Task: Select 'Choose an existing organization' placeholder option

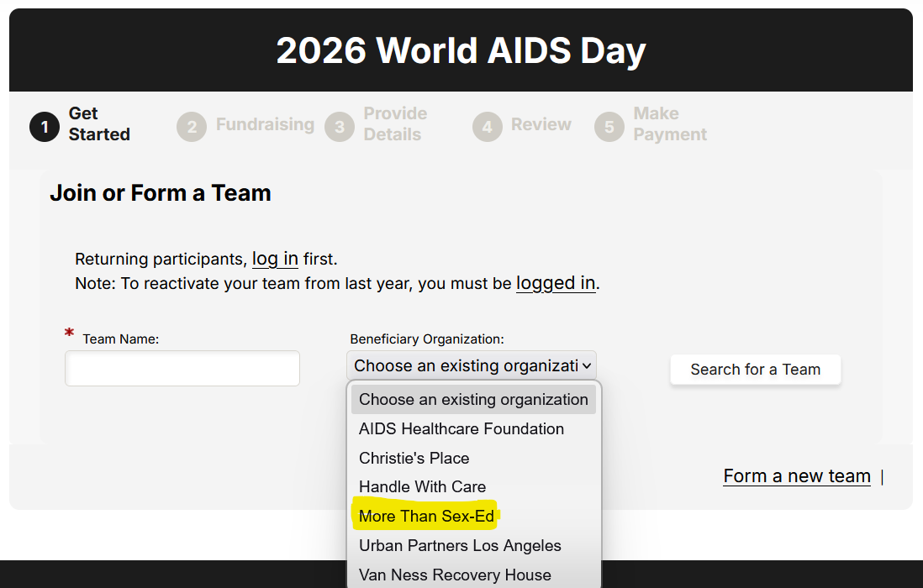Action: click(x=473, y=399)
